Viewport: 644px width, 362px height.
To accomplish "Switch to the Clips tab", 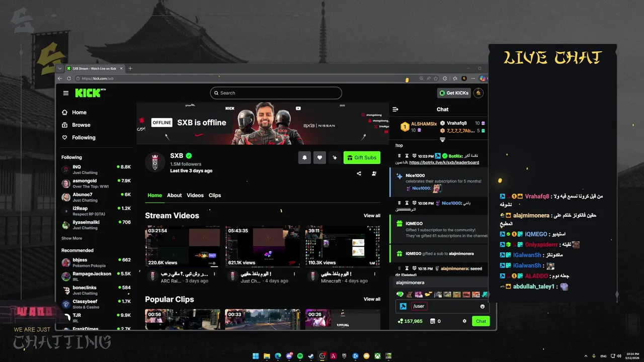I will click(x=215, y=196).
